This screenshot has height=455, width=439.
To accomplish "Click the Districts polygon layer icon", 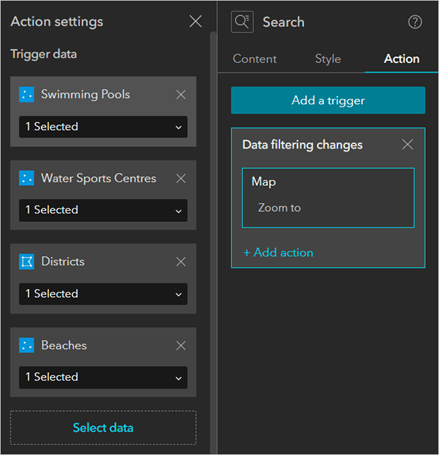I will (x=27, y=262).
